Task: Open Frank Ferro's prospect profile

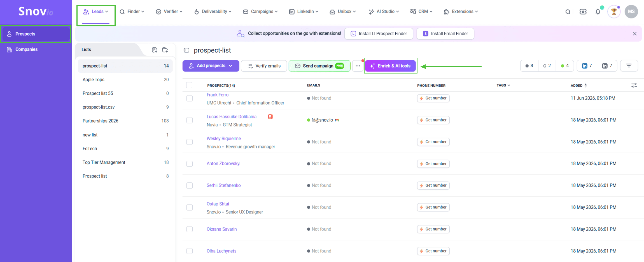Action: pyautogui.click(x=218, y=95)
